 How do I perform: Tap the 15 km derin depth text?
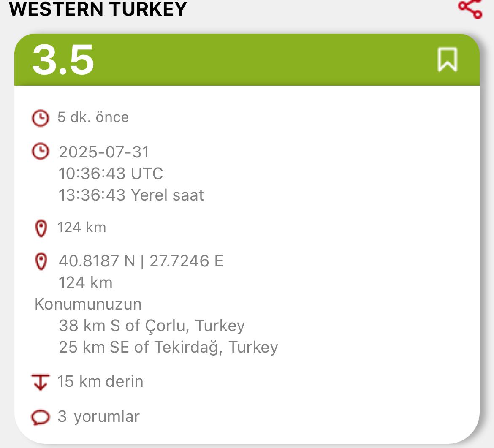pyautogui.click(x=100, y=381)
